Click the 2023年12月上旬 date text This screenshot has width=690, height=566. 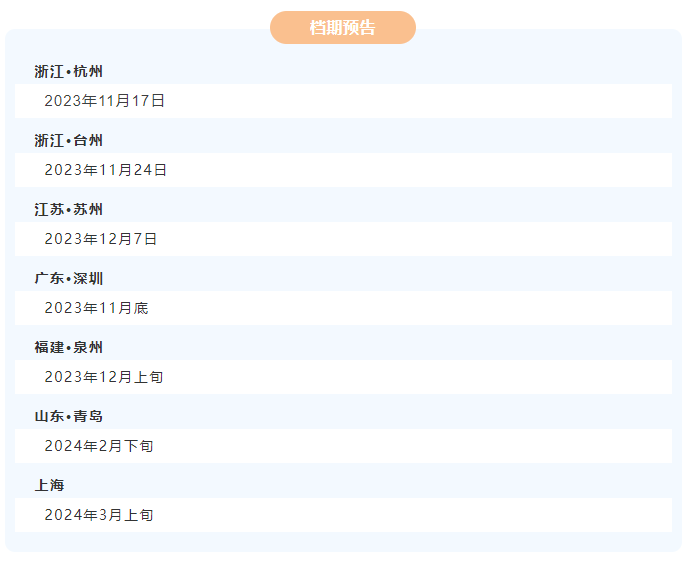(x=103, y=377)
